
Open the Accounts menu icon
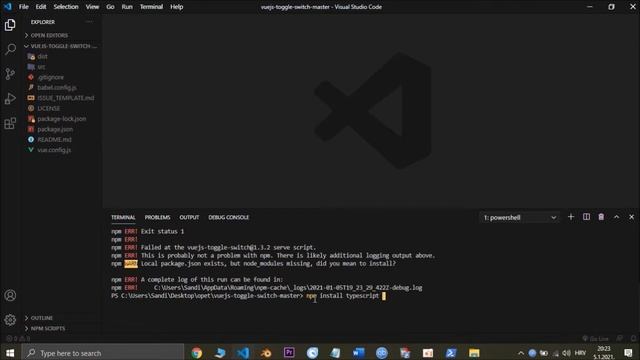(x=10, y=295)
